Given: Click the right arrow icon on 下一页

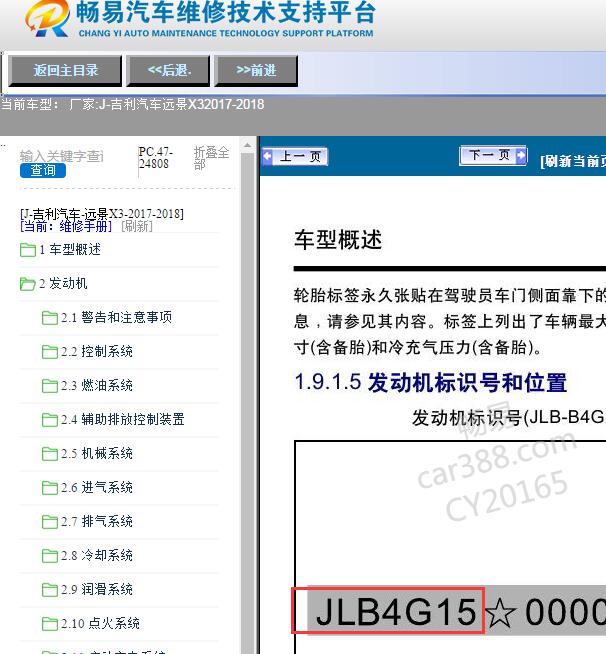Looking at the screenshot, I should [x=521, y=156].
